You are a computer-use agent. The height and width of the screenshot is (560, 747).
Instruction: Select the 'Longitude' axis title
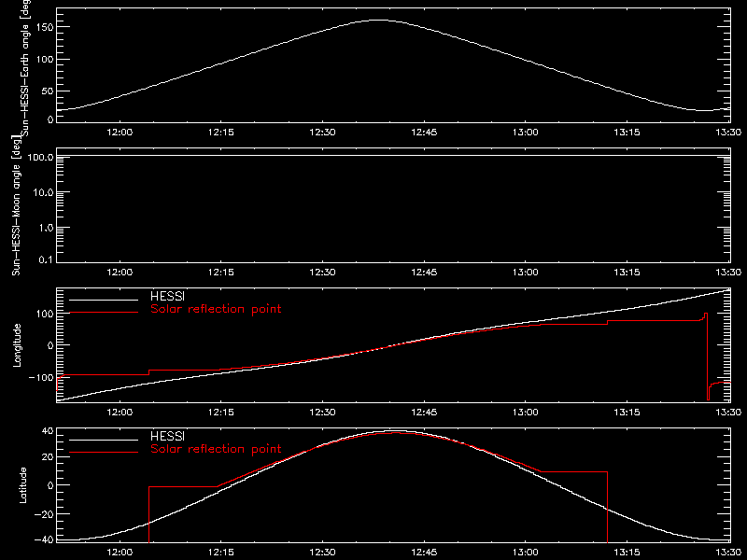click(x=17, y=345)
